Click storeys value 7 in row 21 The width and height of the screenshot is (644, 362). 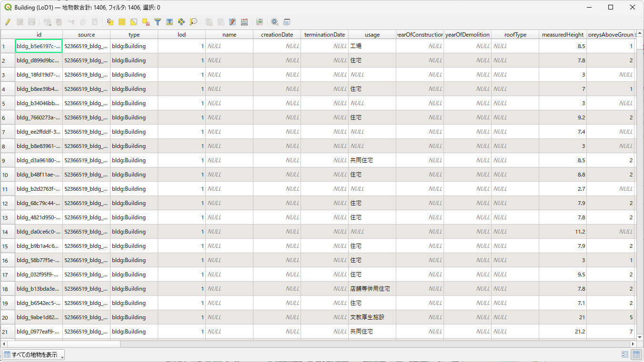611,332
